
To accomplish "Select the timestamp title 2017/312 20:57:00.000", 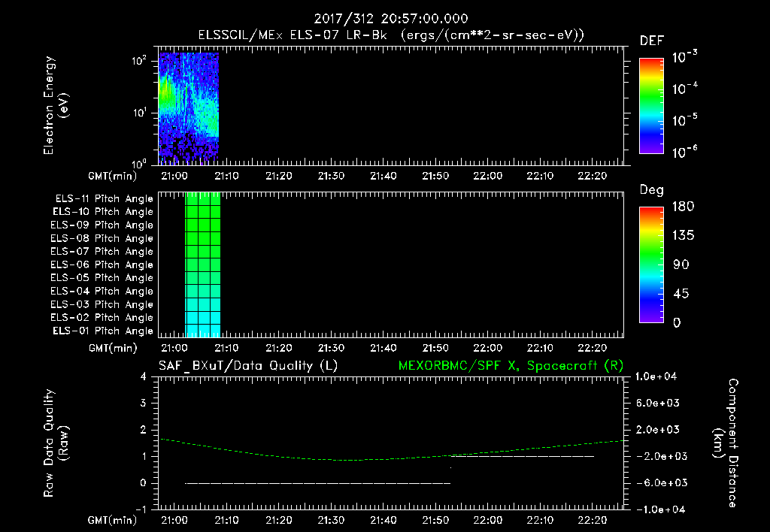I will pyautogui.click(x=391, y=19).
